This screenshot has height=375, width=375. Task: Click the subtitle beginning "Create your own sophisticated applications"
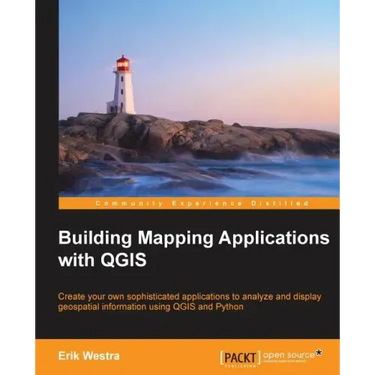(x=189, y=301)
